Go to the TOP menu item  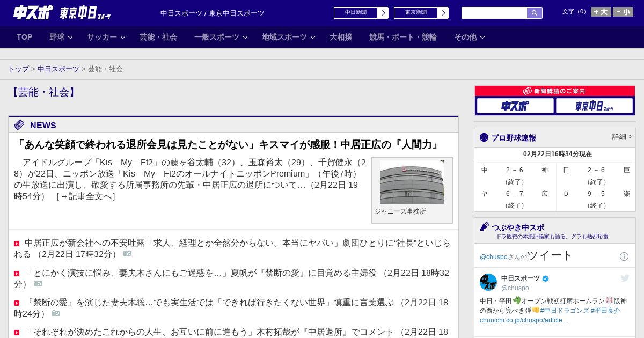click(x=25, y=37)
